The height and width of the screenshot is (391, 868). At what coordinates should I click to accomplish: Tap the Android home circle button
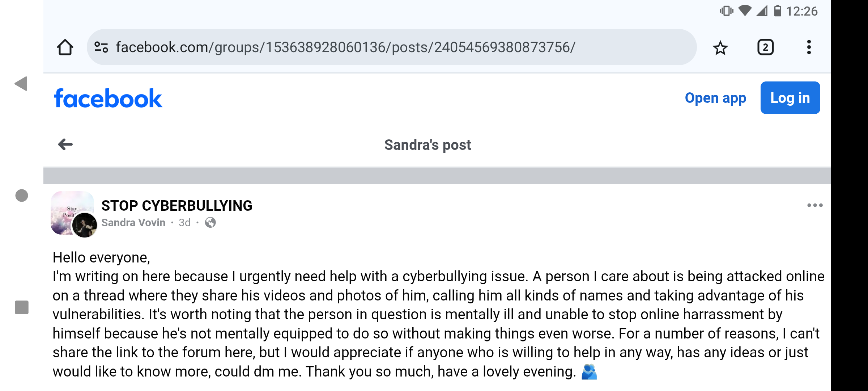(x=22, y=195)
